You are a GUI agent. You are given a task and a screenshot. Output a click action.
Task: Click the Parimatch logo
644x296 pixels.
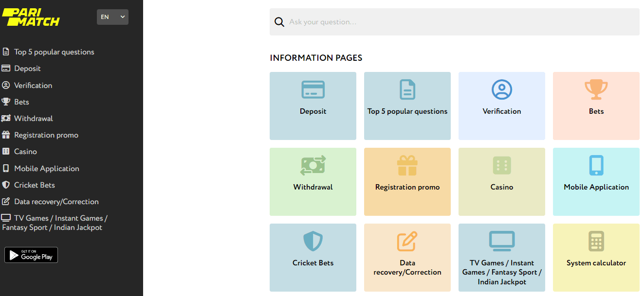[31, 17]
